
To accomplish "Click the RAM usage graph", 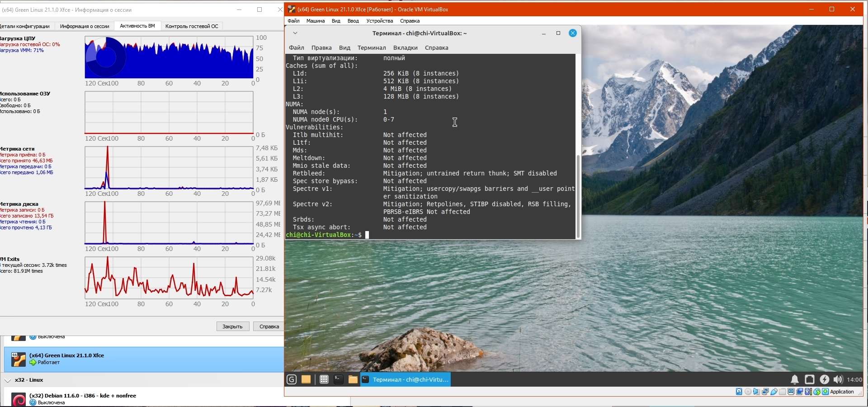I will point(169,113).
